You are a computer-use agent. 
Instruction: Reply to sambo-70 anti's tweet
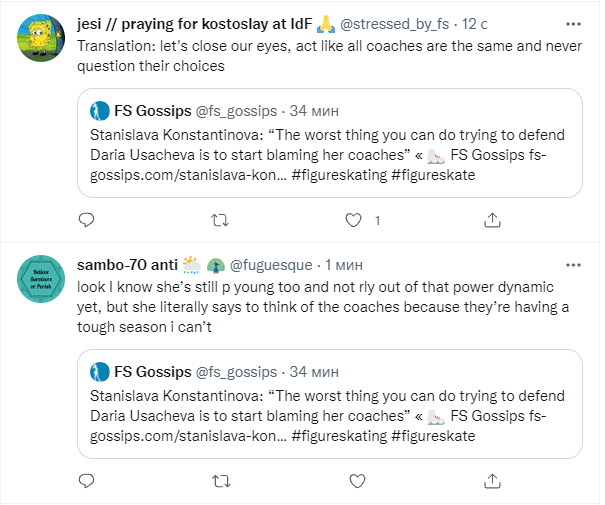point(86,481)
